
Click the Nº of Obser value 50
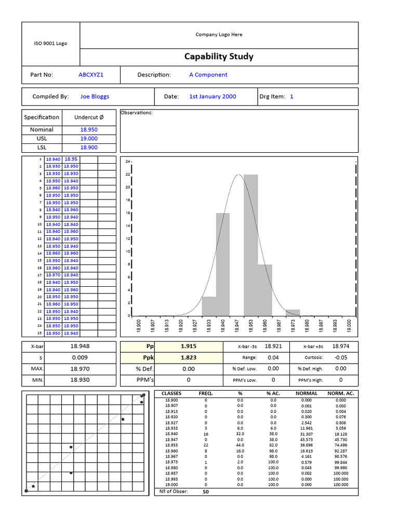206,491
